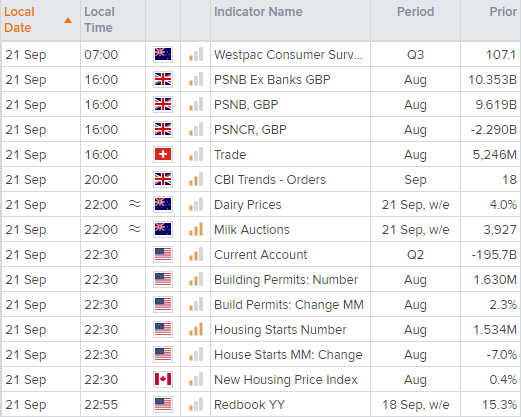521x417 pixels.
Task: Click the approximate time symbol on Milk Auctions row
Action: (x=134, y=228)
